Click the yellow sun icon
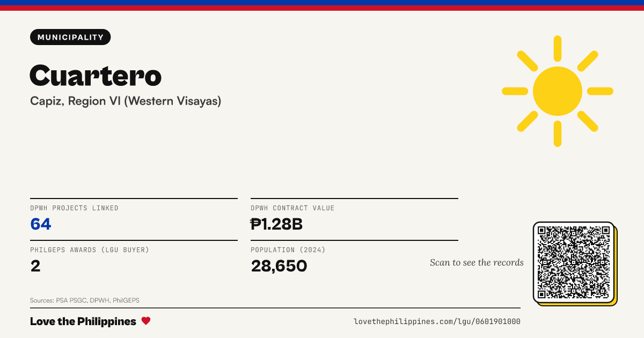The width and height of the screenshot is (644, 338). point(558,91)
